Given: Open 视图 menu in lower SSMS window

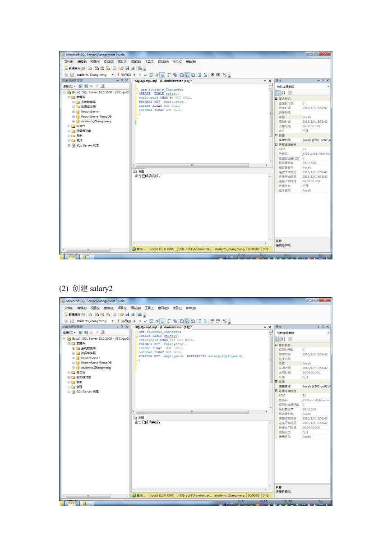Looking at the screenshot, I should [x=95, y=308].
